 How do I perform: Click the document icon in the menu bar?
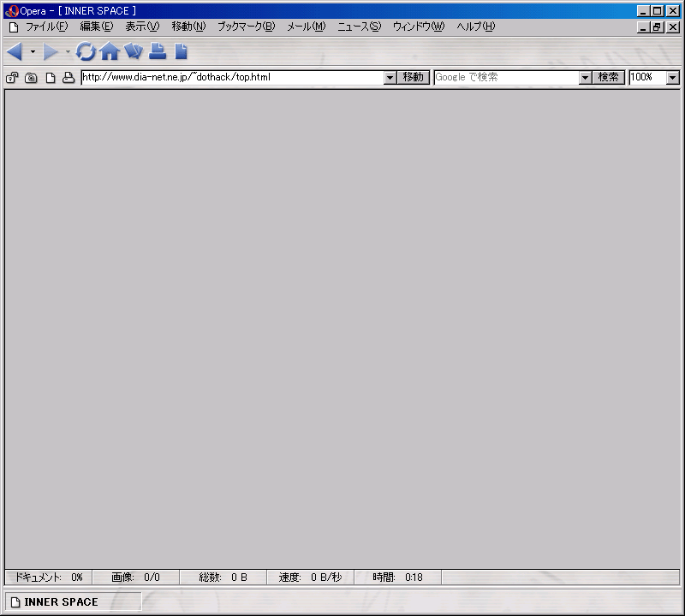14,27
